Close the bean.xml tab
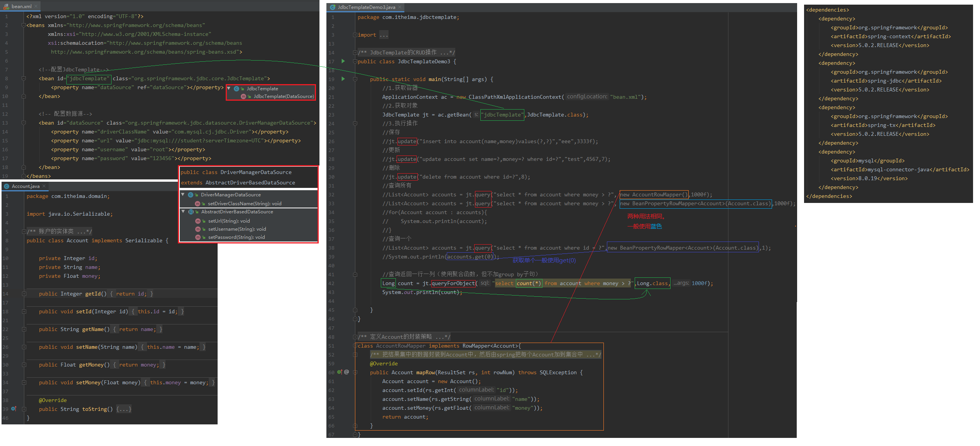980x446 pixels. tap(36, 7)
